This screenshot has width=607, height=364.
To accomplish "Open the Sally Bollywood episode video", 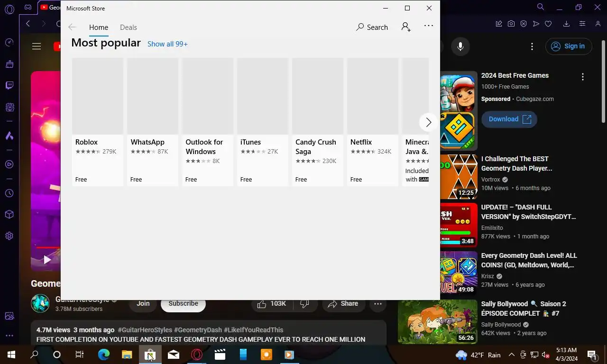I will pyautogui.click(x=524, y=309).
